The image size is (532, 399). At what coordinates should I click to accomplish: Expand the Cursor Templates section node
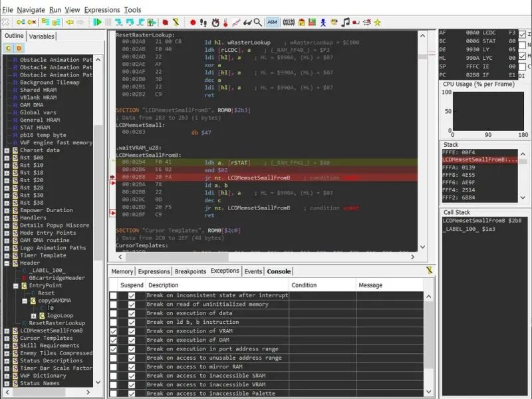pyautogui.click(x=7, y=338)
